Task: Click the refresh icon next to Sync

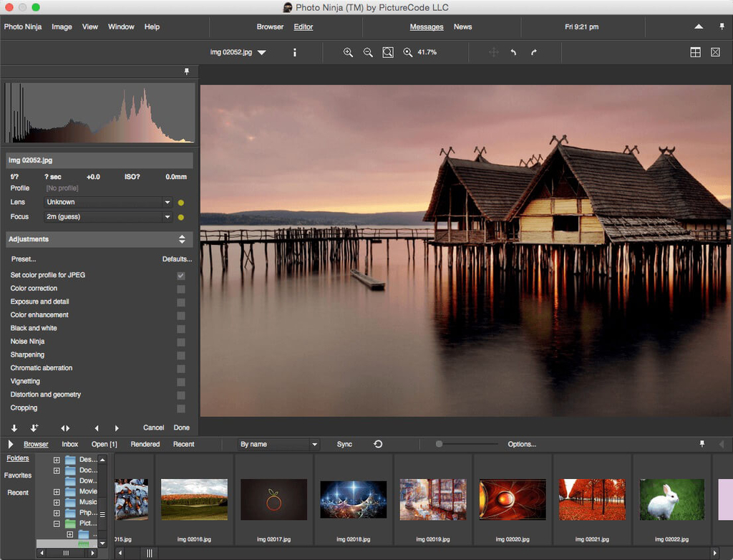Action: point(378,444)
